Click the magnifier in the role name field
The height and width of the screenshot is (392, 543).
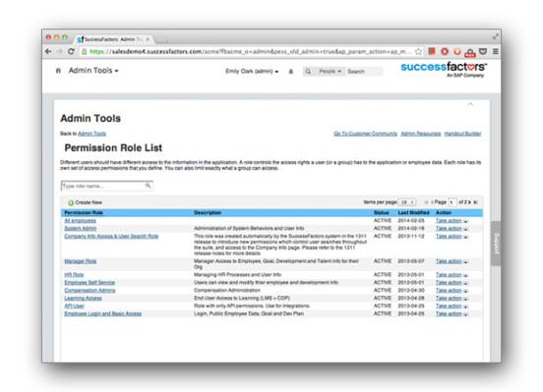tap(148, 186)
